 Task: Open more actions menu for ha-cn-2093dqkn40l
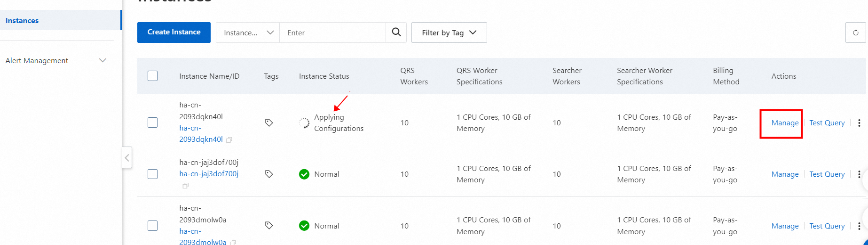tap(859, 123)
